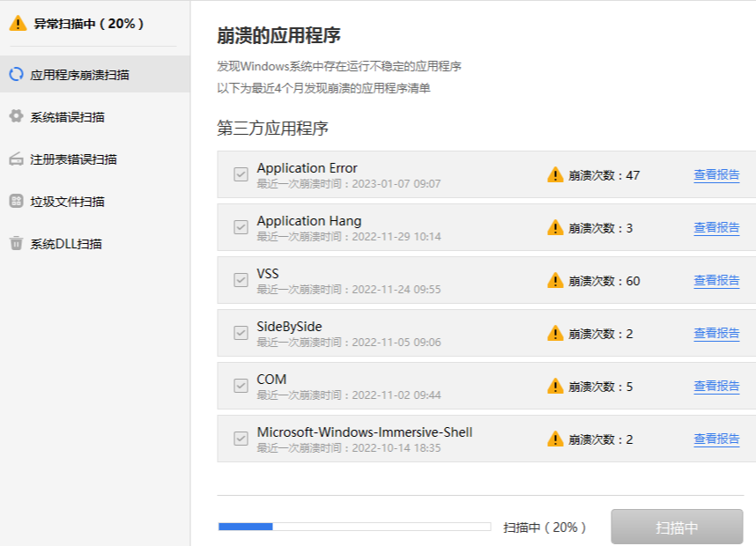Toggle the checkbox for Application Error
756x546 pixels.
pos(239,173)
